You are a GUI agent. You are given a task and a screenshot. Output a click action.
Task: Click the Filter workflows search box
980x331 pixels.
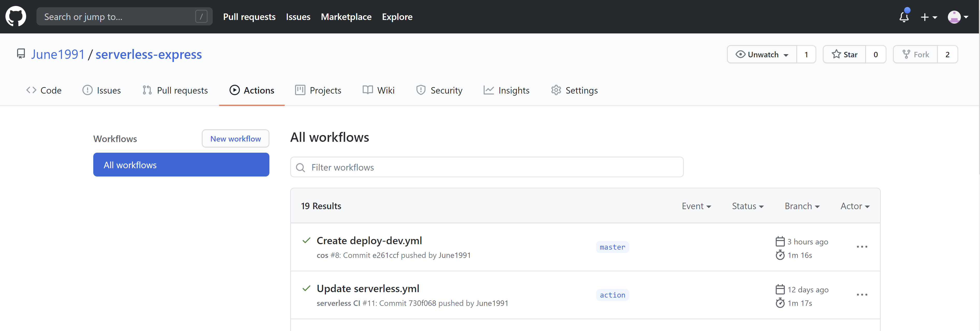point(487,167)
